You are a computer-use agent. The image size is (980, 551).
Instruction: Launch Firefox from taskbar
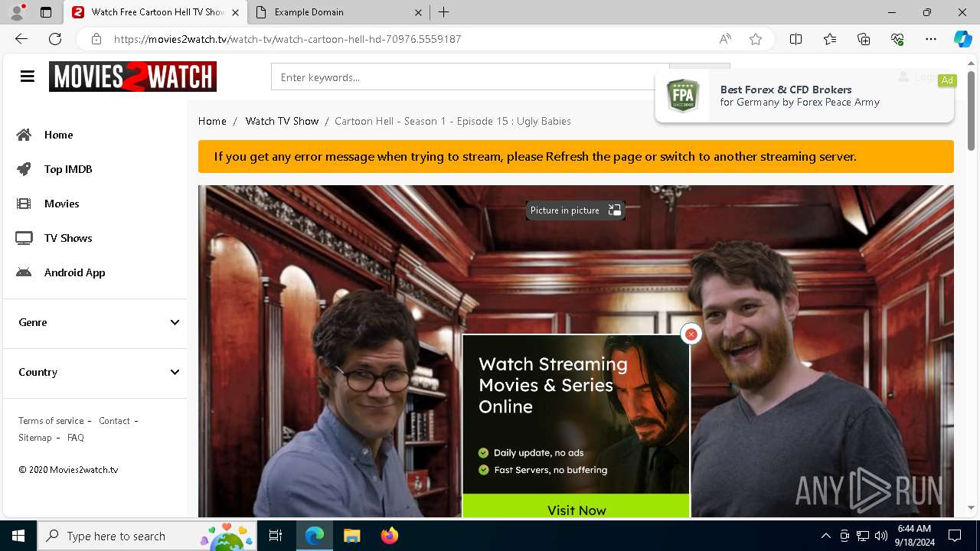(x=389, y=536)
